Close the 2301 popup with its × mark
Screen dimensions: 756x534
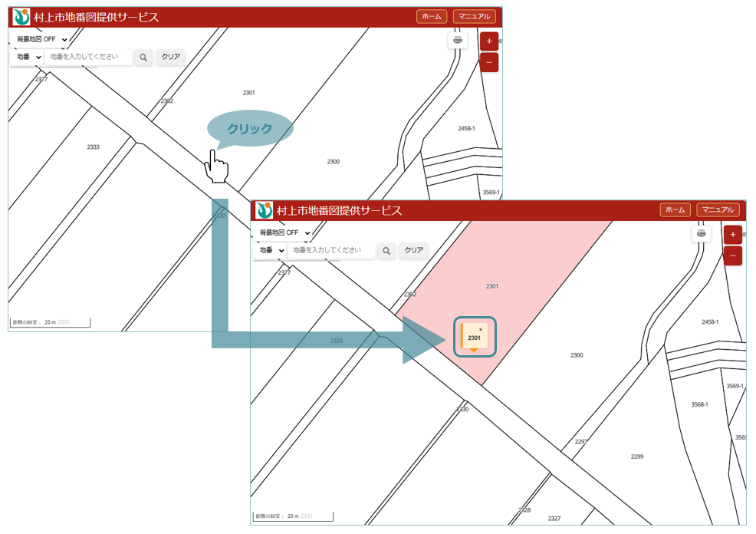[x=481, y=329]
